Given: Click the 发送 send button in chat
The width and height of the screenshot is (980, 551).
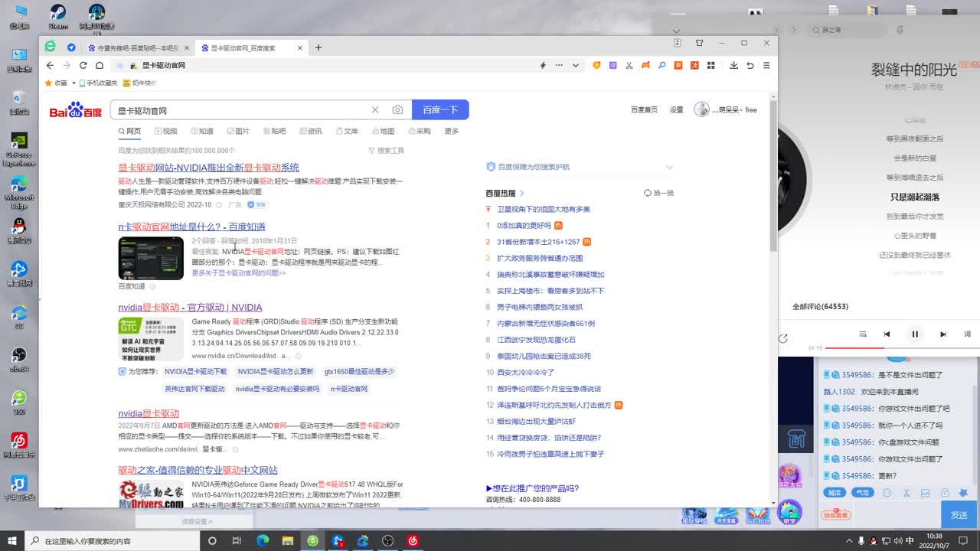Looking at the screenshot, I should coord(959,515).
